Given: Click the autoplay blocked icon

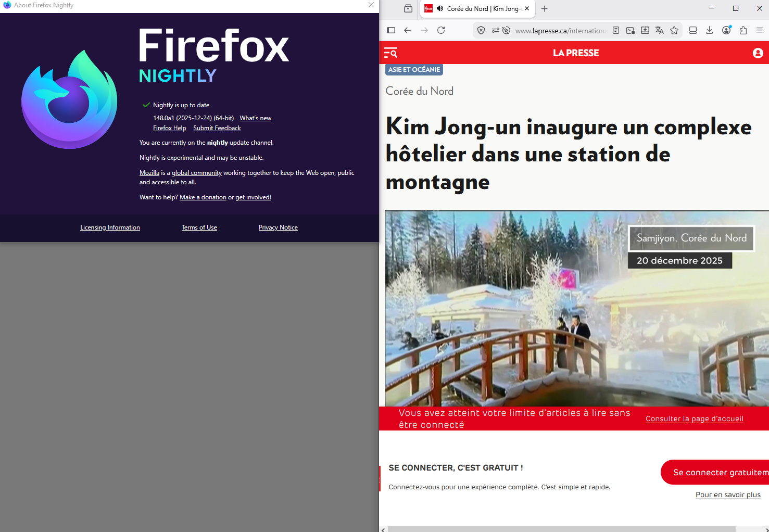Looking at the screenshot, I should coord(506,30).
